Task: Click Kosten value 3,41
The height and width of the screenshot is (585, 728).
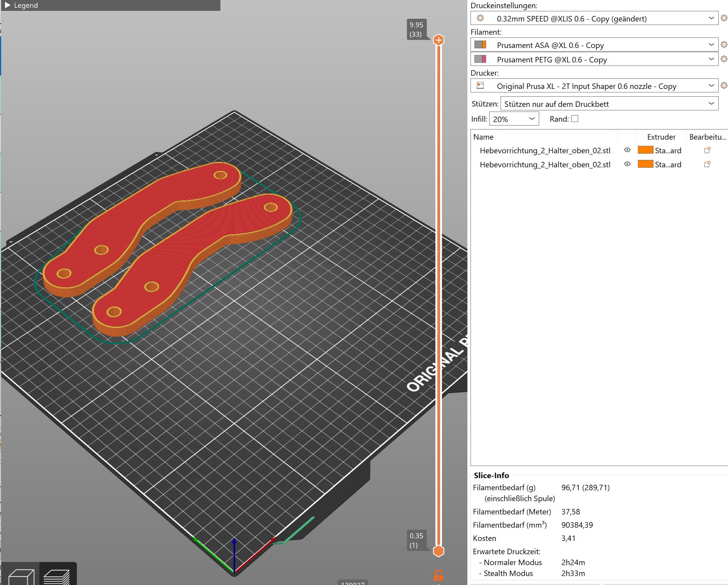Action: click(568, 538)
